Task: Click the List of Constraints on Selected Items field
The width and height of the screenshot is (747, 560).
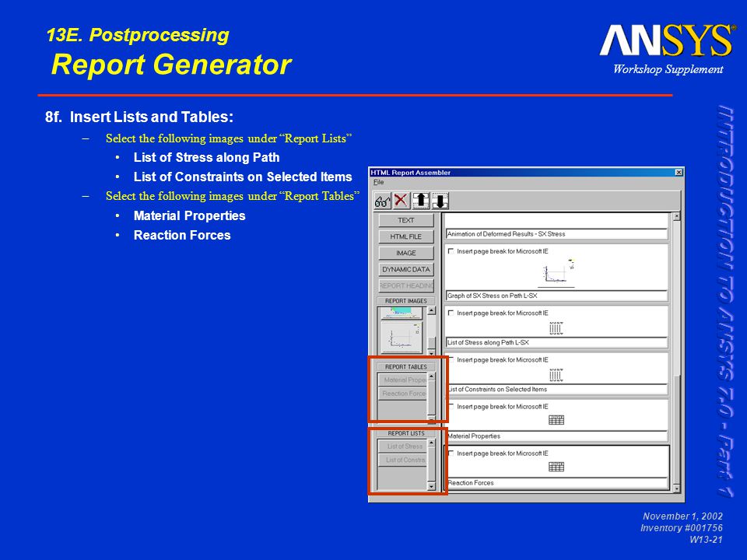Action: pos(556,389)
